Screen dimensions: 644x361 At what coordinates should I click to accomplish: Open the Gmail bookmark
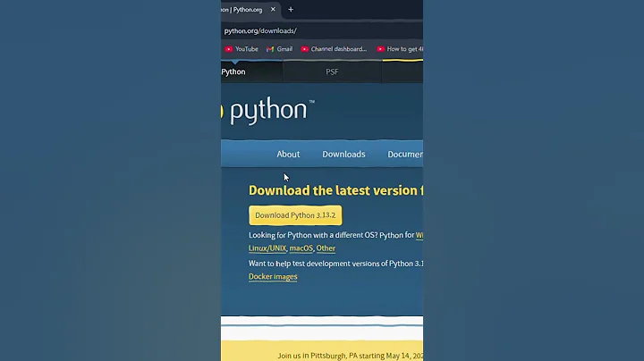point(280,49)
